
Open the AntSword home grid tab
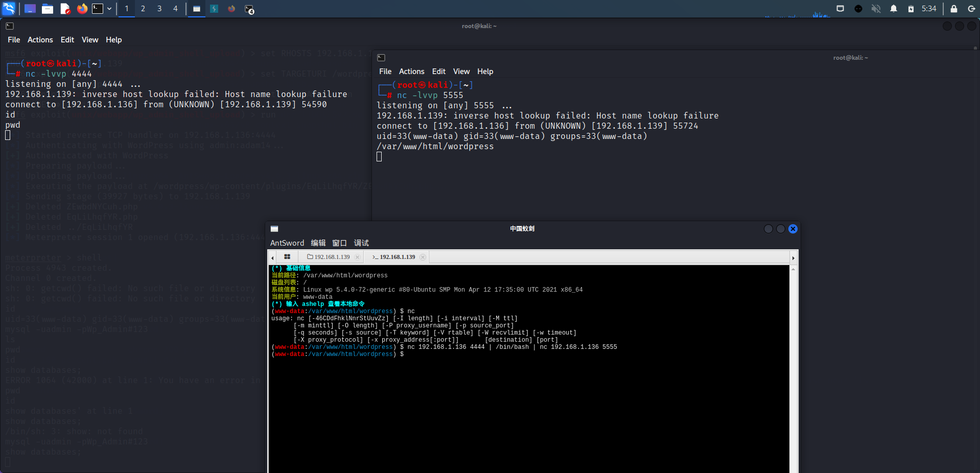point(287,257)
